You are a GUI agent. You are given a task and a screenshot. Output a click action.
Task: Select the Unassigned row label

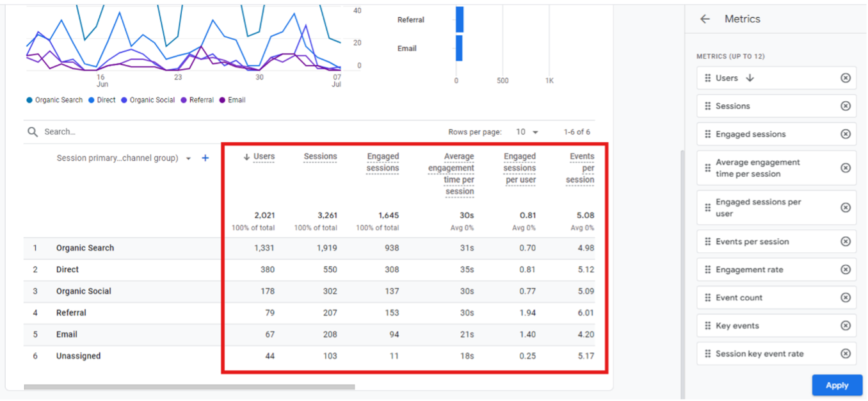click(78, 356)
